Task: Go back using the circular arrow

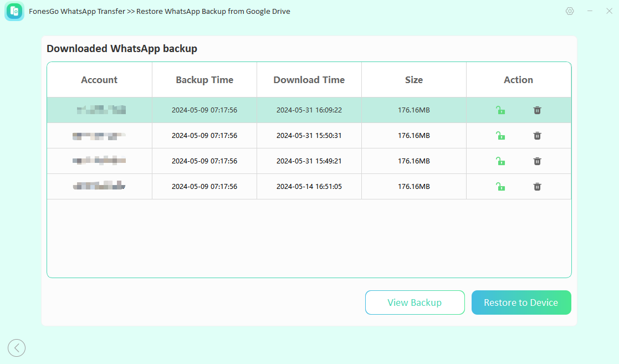Action: click(17, 348)
